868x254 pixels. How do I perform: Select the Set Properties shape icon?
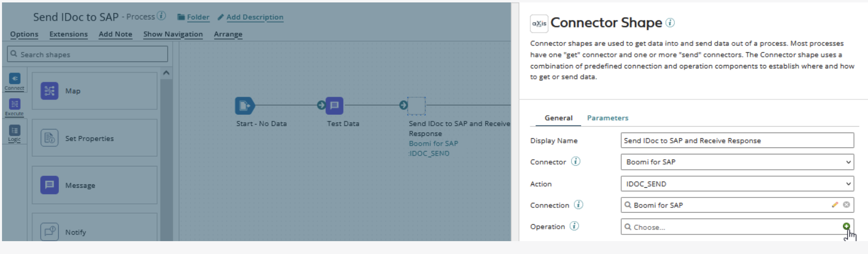pyautogui.click(x=49, y=138)
